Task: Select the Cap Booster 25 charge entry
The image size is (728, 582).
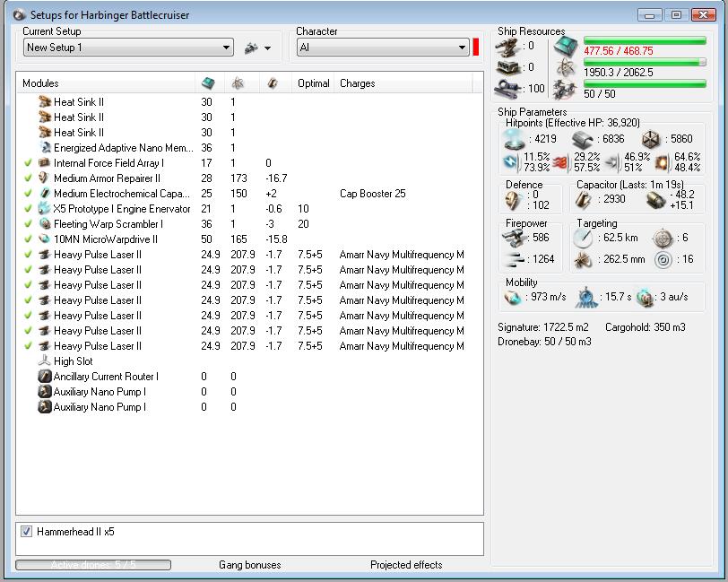Action: pyautogui.click(x=373, y=194)
